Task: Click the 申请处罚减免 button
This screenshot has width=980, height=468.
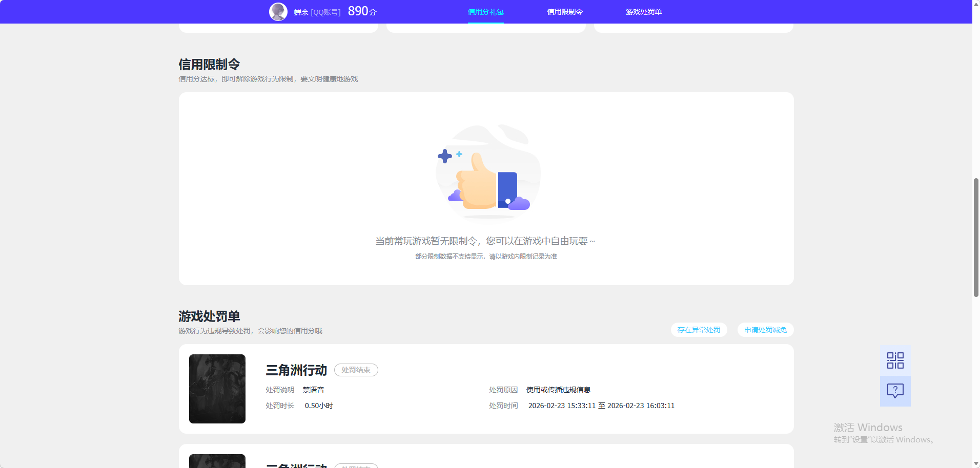Action: point(765,330)
